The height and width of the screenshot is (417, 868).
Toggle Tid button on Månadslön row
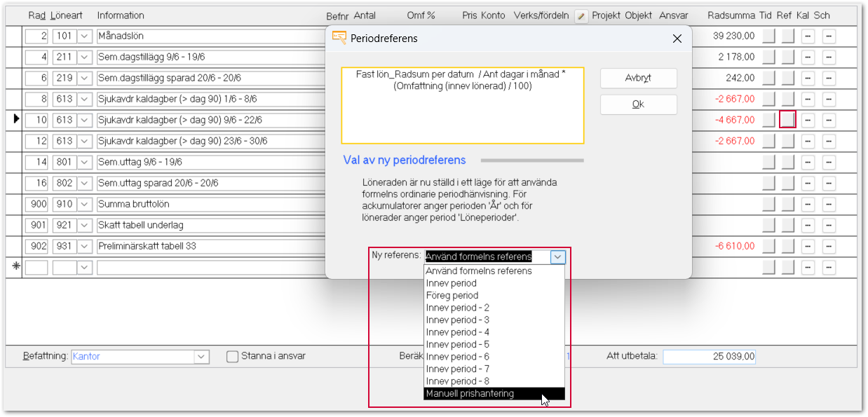pyautogui.click(x=769, y=36)
